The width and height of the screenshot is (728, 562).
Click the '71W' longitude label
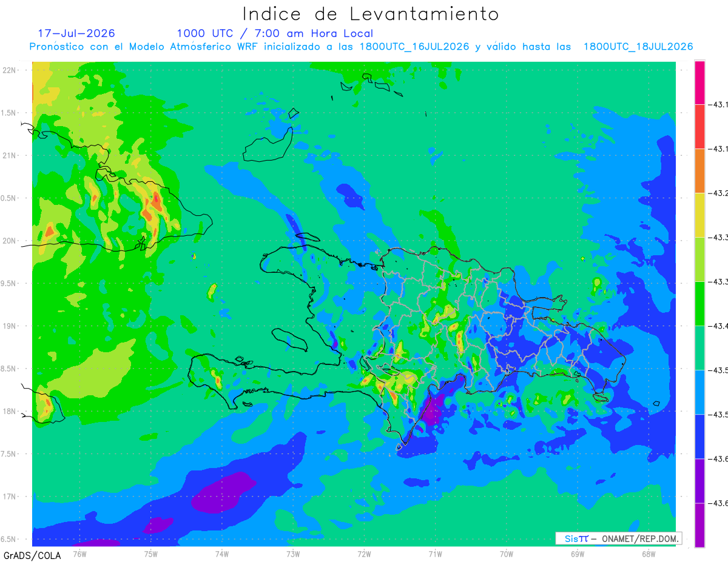[x=435, y=554]
